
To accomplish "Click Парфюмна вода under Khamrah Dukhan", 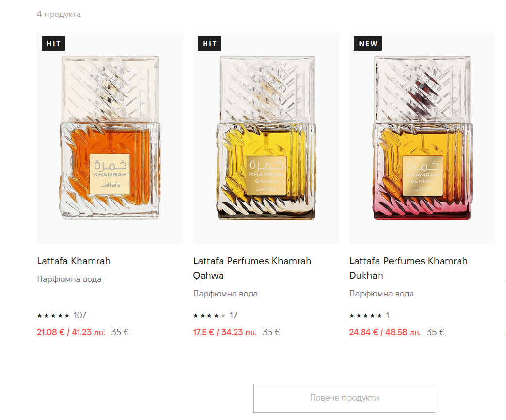I will (x=381, y=294).
